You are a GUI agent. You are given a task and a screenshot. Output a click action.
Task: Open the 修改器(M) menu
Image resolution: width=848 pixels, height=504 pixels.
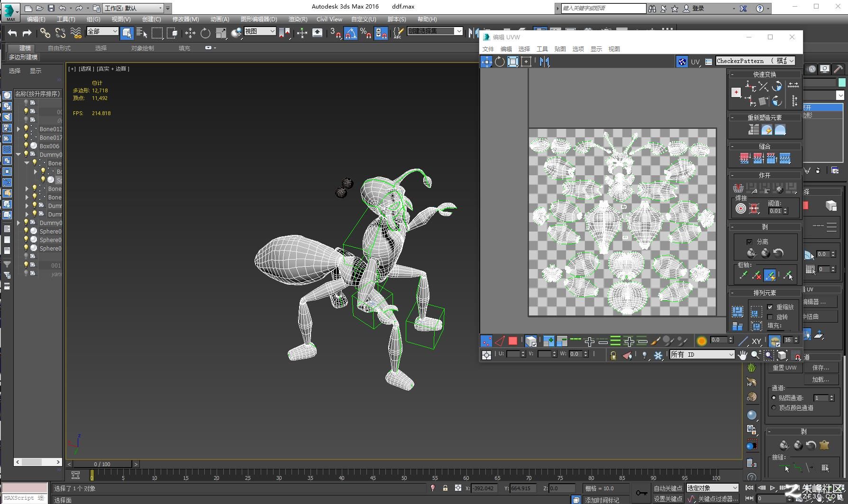185,19
